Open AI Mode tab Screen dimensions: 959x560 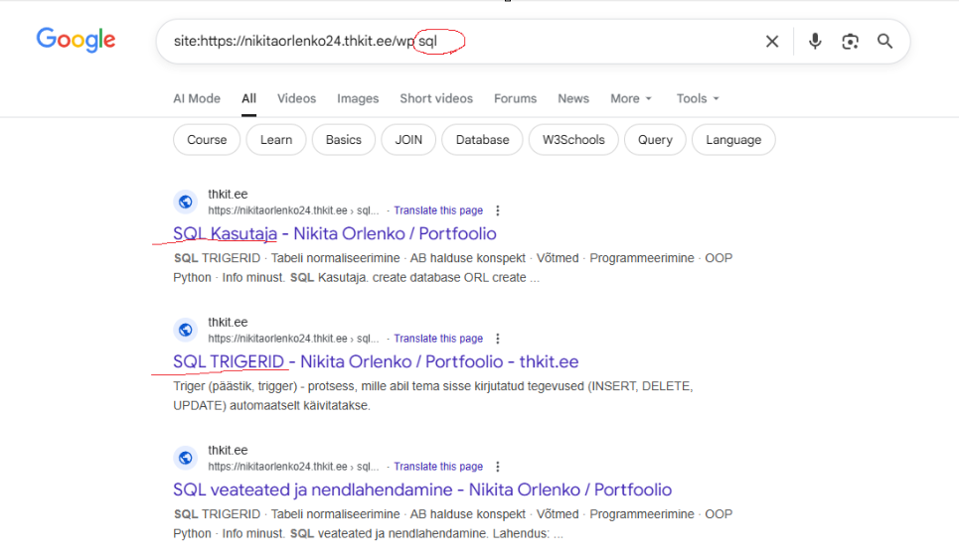click(197, 98)
